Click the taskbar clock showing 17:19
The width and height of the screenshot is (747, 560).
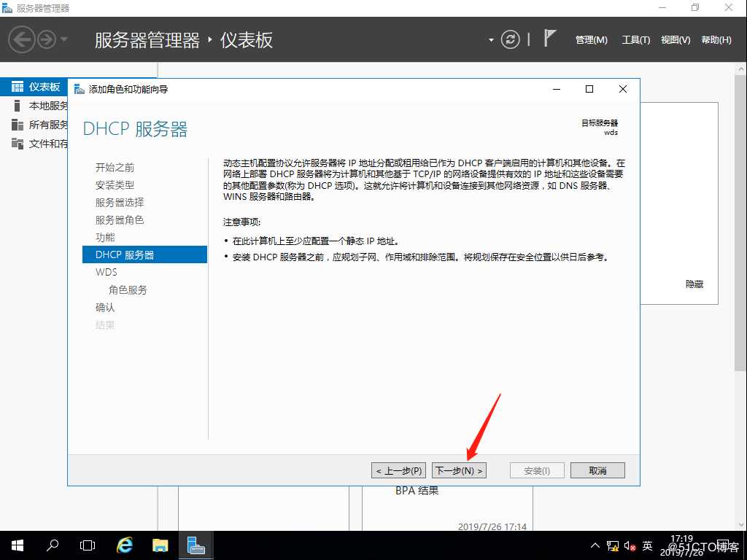[682, 545]
